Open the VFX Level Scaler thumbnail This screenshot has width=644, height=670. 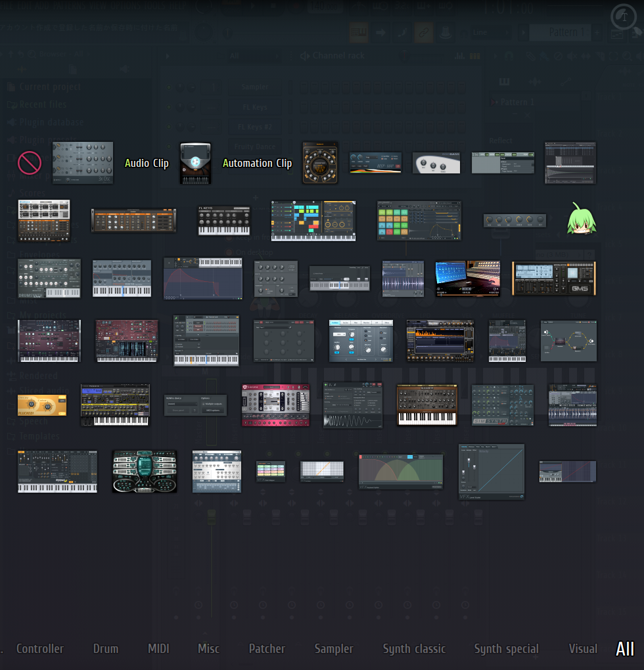click(x=492, y=472)
